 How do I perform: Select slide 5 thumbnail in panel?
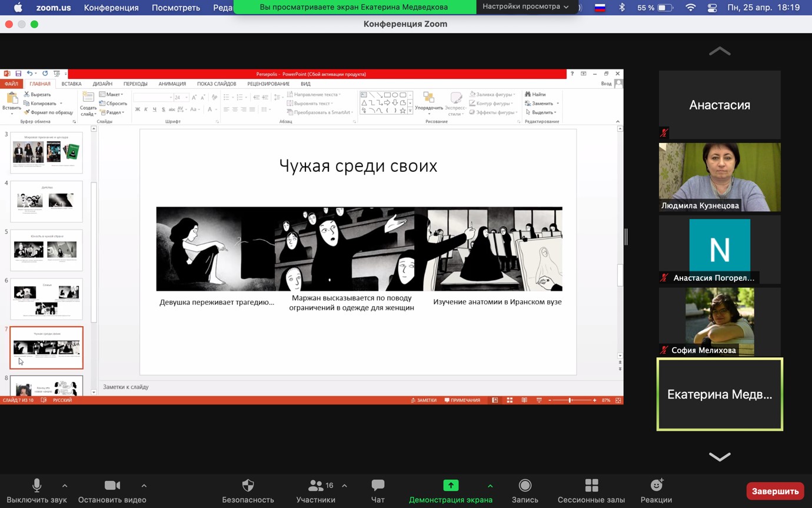46,250
